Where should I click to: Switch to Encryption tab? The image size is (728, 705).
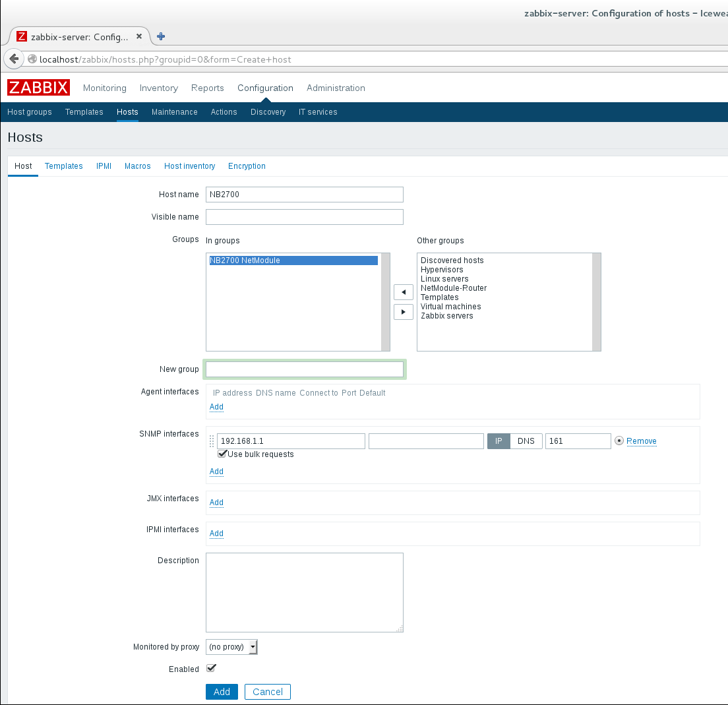pos(247,166)
